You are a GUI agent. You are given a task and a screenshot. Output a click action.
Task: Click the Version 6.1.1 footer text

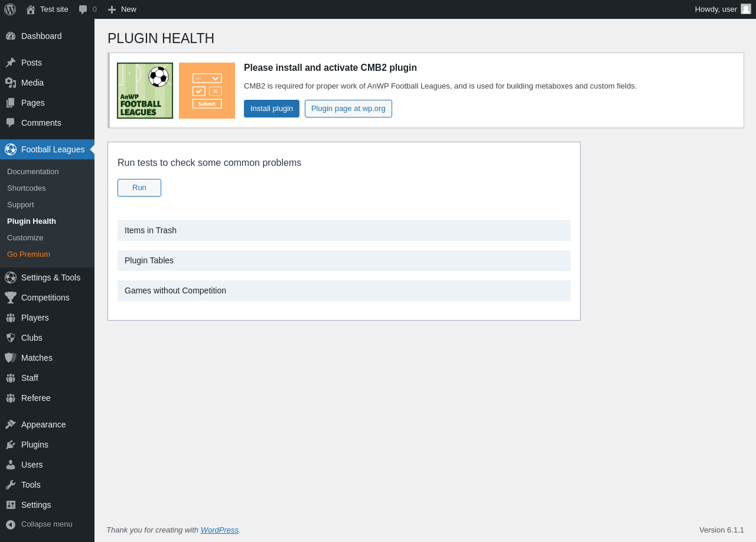722,530
